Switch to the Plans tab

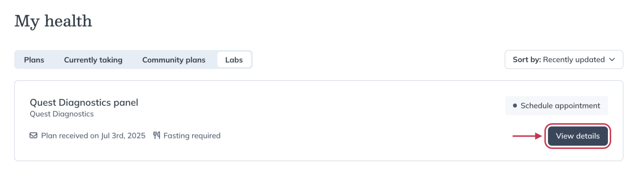(34, 60)
